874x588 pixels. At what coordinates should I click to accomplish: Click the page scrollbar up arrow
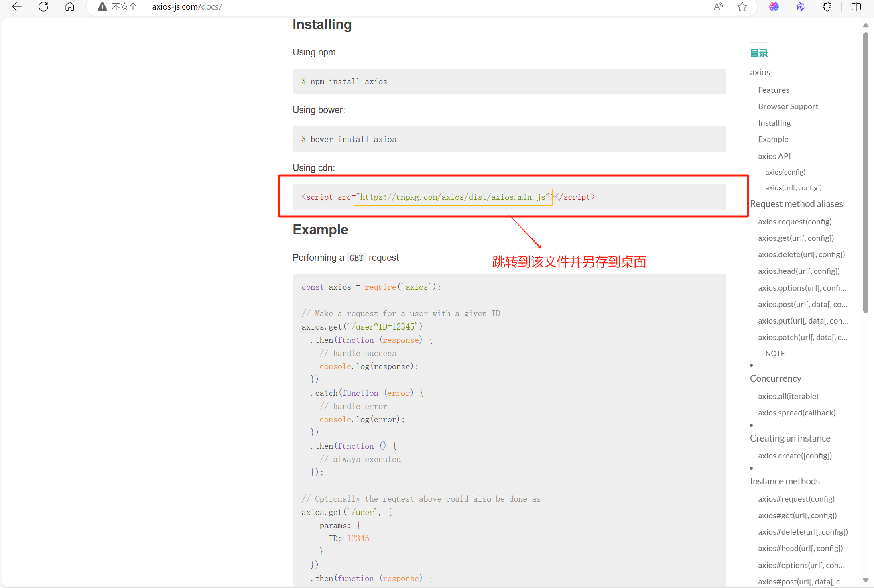click(x=866, y=25)
